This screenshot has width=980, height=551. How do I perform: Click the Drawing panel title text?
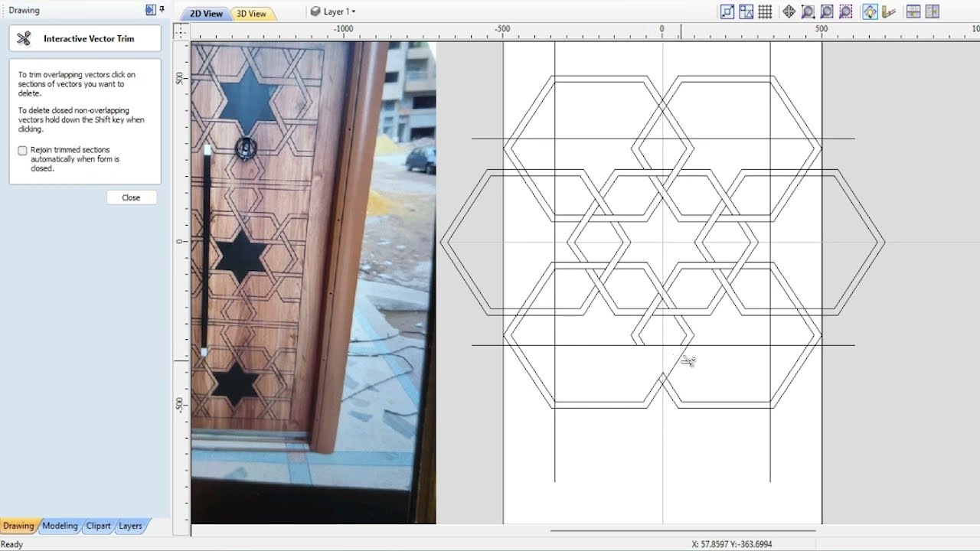click(24, 11)
